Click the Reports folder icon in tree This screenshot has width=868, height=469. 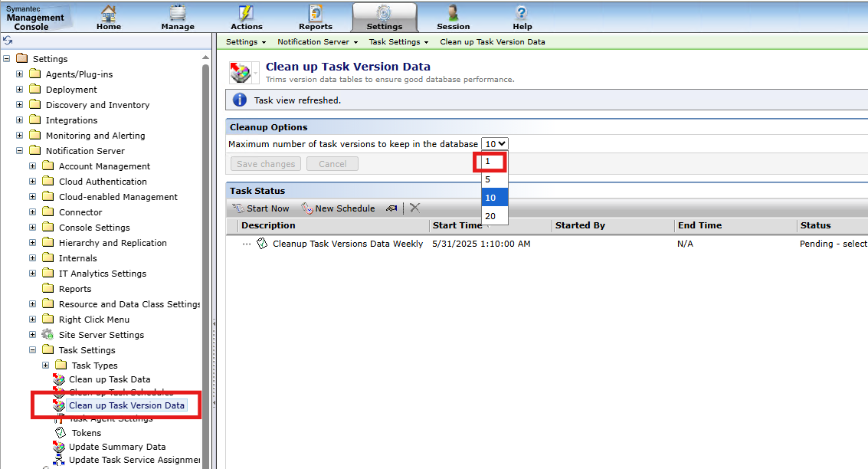coord(48,288)
